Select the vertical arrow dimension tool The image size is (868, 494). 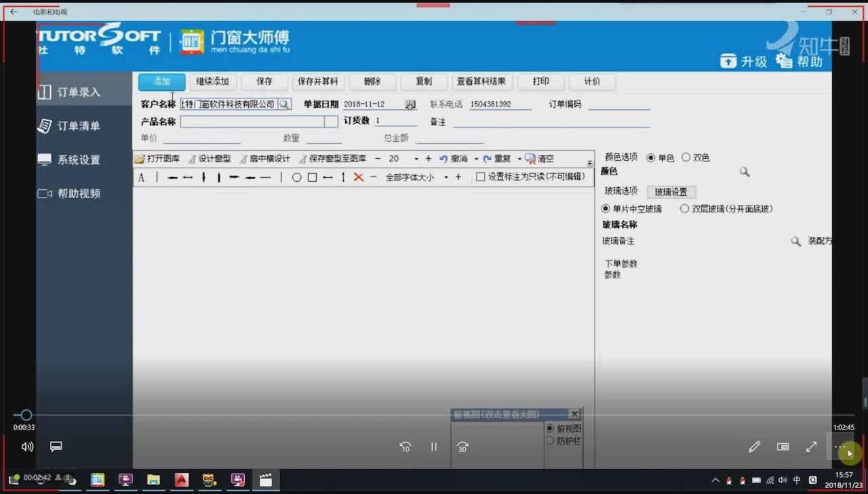coord(343,178)
